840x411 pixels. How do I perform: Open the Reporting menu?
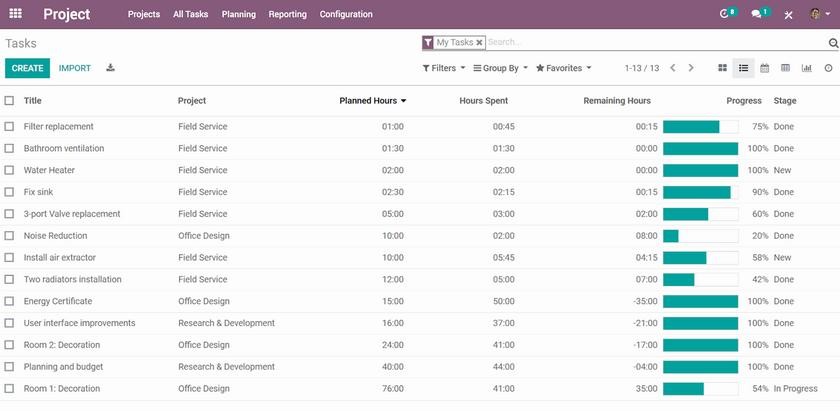click(x=288, y=14)
